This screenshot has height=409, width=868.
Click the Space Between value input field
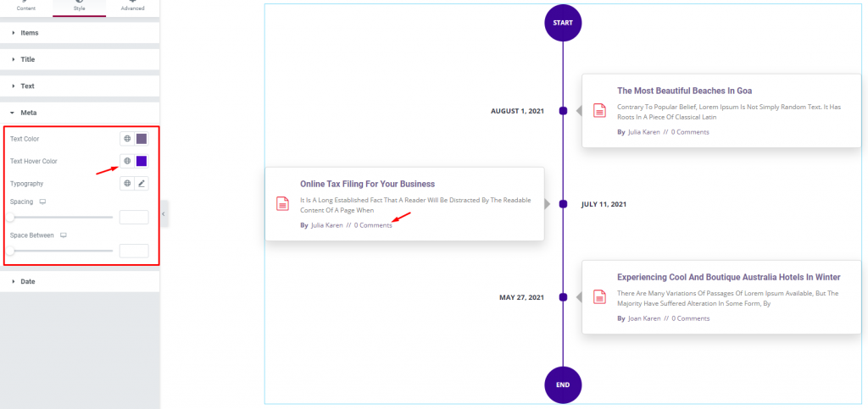[x=134, y=251]
